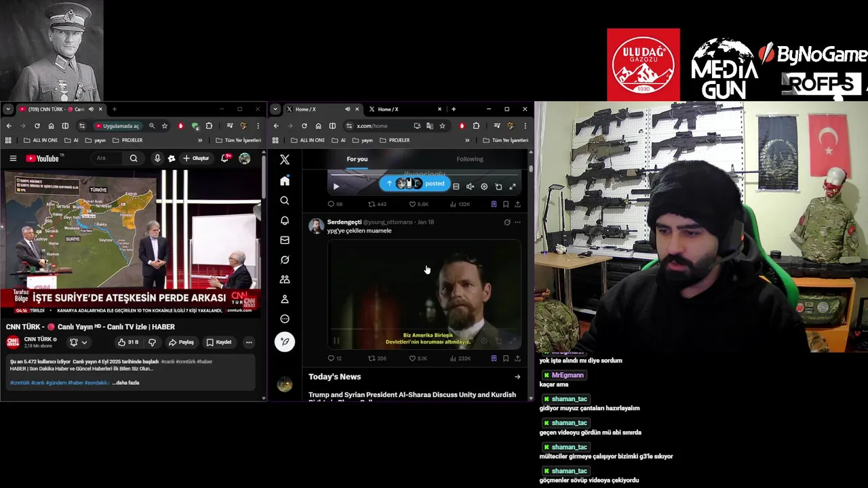Viewport: 868px width, 488px height.
Task: Open Chrome three-dot menu in YouTube window
Action: pyautogui.click(x=258, y=126)
